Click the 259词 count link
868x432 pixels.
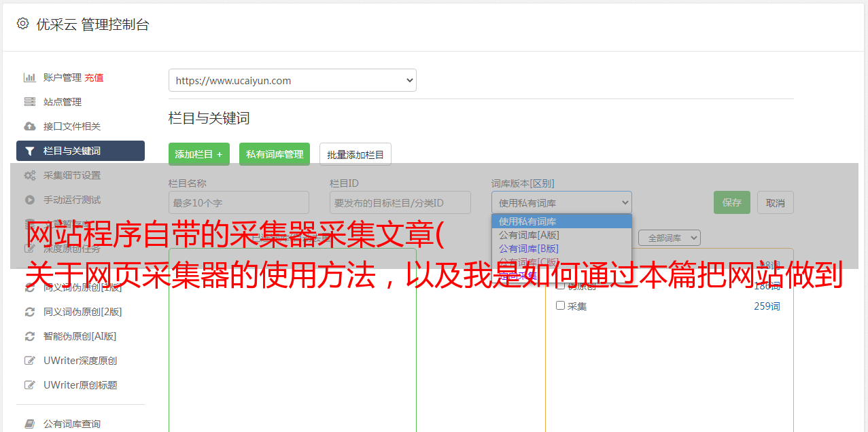767,306
